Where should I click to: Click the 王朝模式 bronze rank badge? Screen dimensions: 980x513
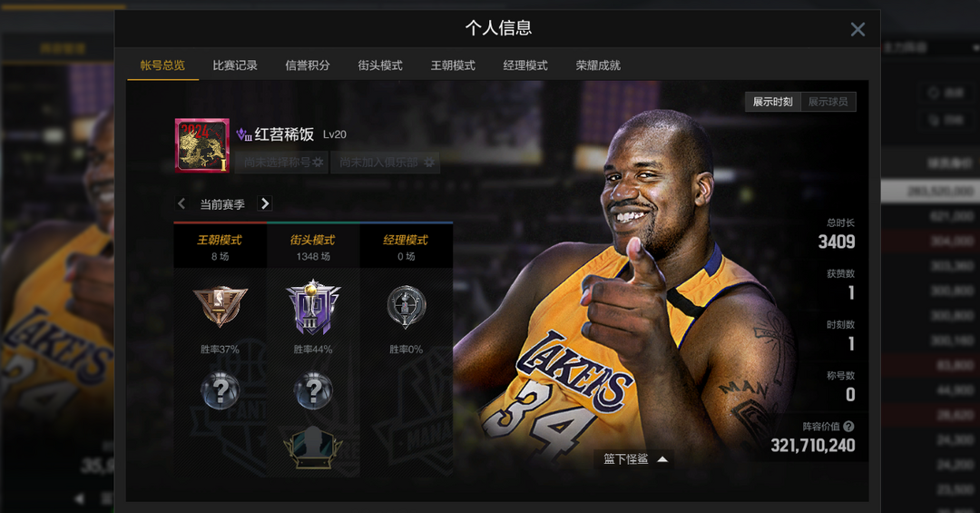pos(220,306)
